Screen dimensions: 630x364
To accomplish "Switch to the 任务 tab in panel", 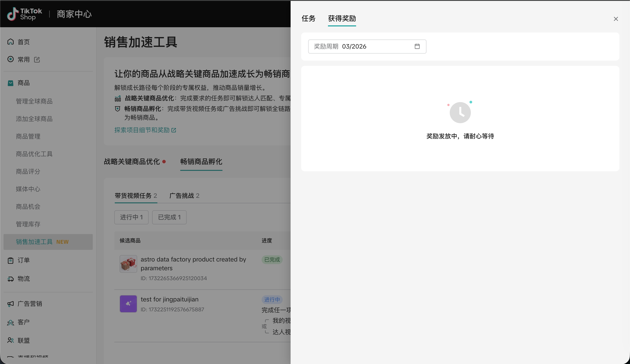I will click(x=308, y=18).
